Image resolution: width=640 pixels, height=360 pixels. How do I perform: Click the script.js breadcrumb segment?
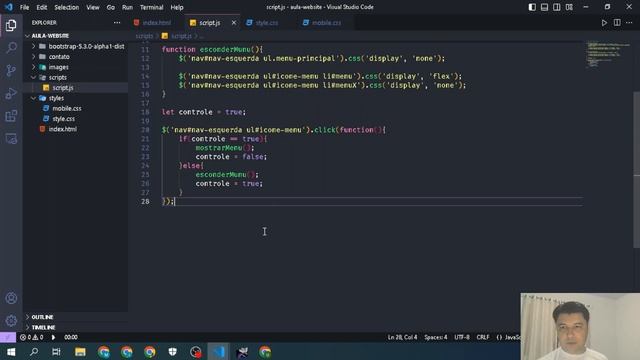pos(181,36)
